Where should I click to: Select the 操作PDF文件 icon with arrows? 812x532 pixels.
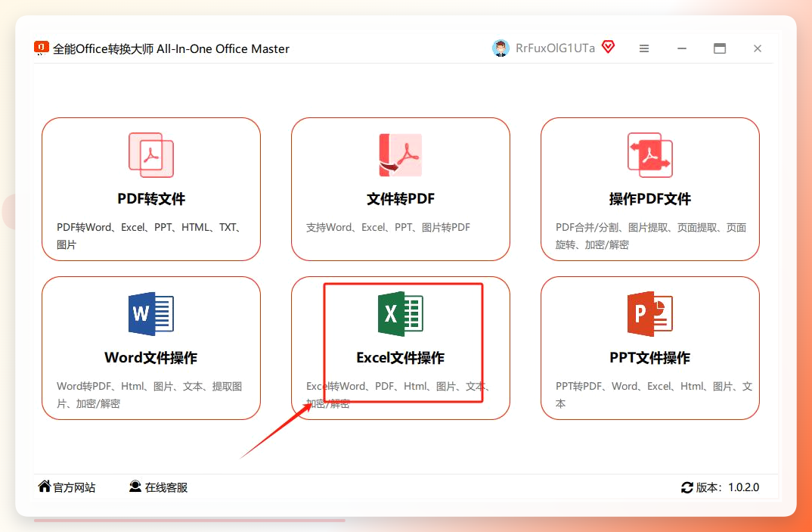650,155
